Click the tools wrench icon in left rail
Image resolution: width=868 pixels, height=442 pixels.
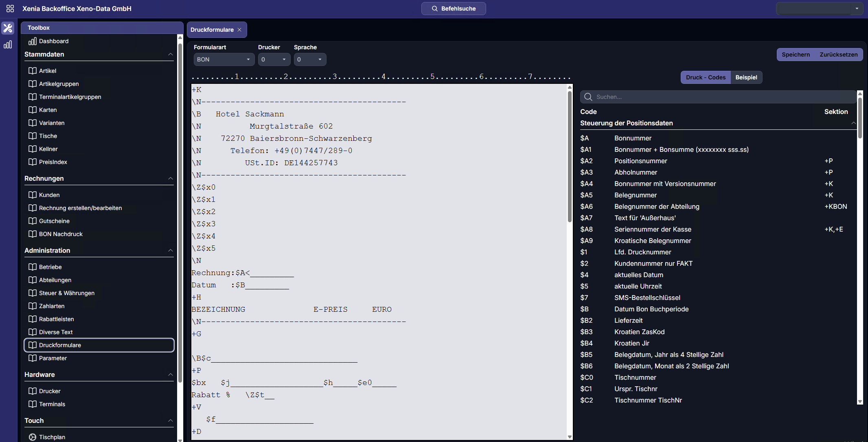[x=8, y=28]
